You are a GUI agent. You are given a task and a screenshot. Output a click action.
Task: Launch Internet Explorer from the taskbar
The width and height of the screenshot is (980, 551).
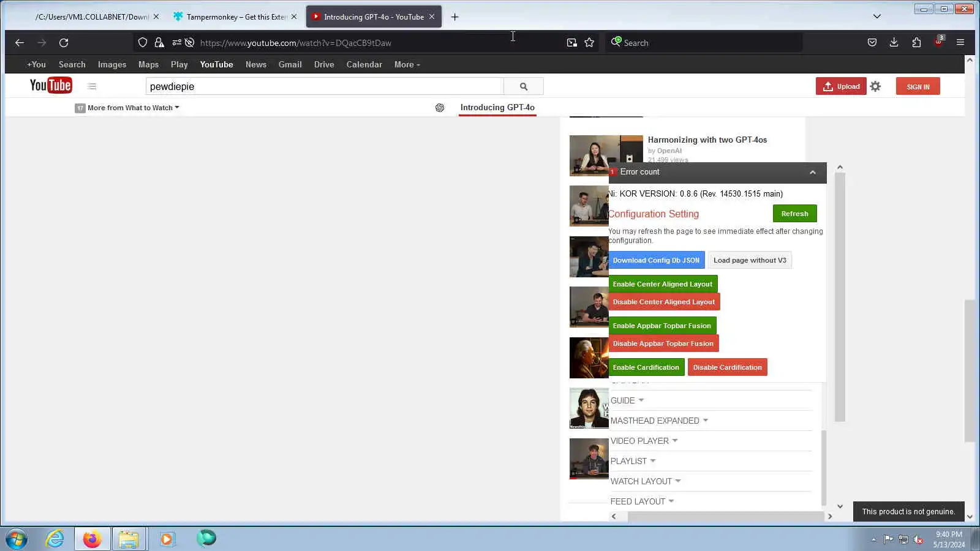[55, 539]
